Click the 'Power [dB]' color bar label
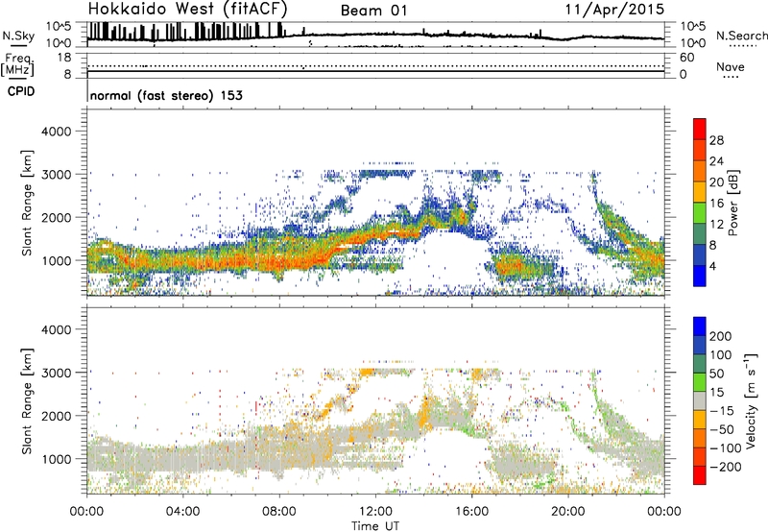 click(x=733, y=203)
